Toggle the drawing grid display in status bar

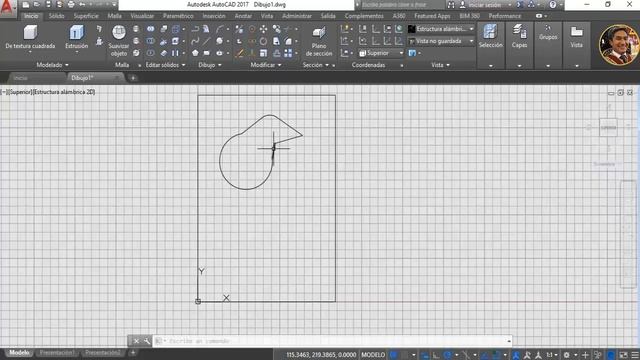tap(393, 355)
